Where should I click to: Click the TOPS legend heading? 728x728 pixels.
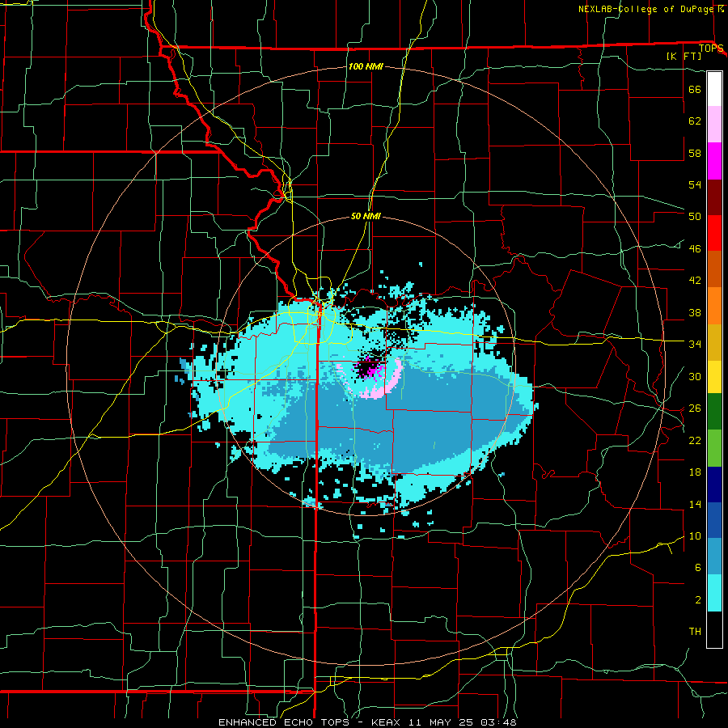click(x=711, y=49)
